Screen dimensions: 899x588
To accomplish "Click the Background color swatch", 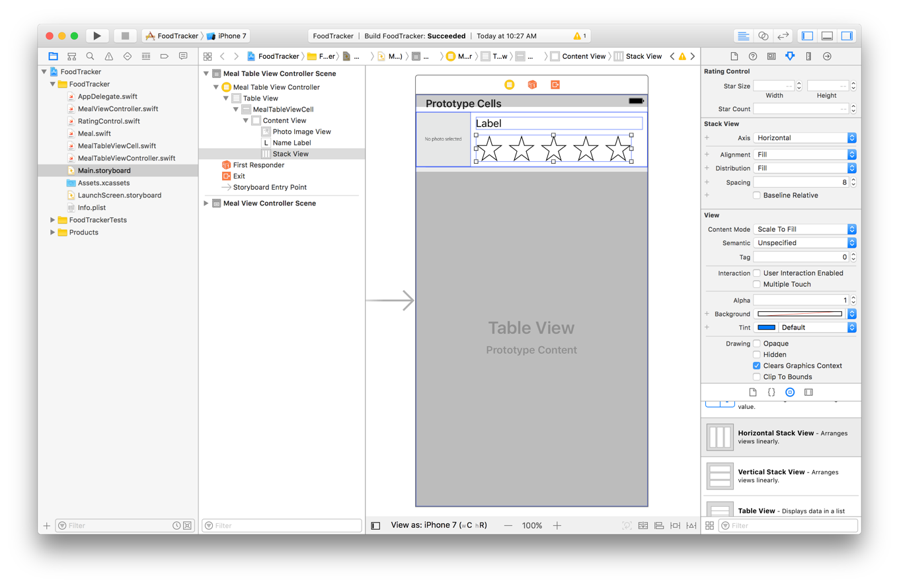I will (x=800, y=314).
